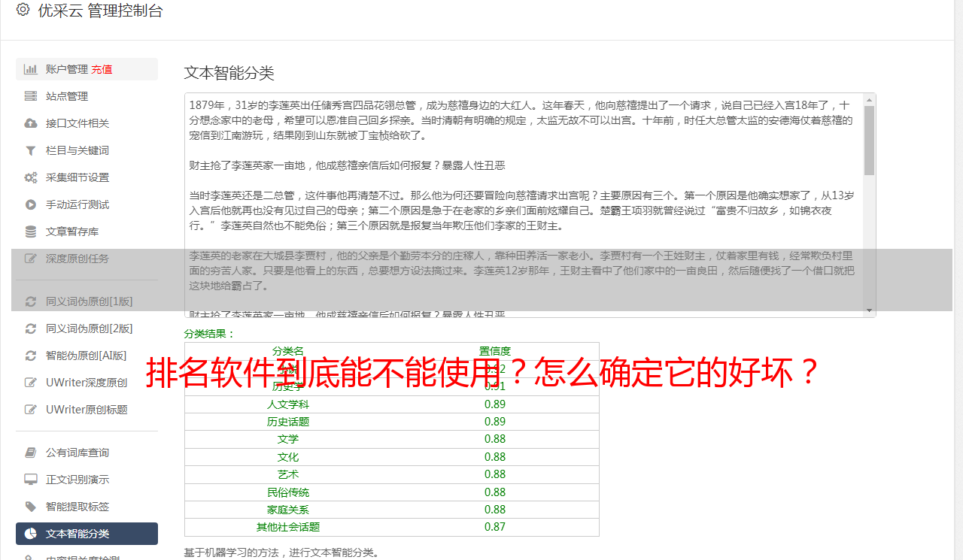Image resolution: width=963 pixels, height=560 pixels.
Task: Open UWriter深度原创 in the sidebar
Action: 87,383
